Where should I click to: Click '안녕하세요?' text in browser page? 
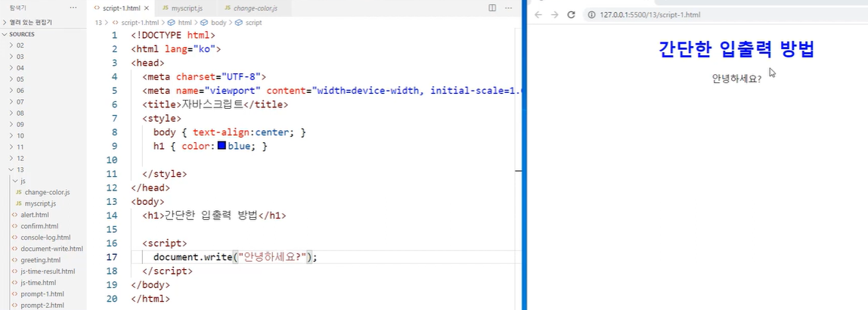[x=736, y=79]
